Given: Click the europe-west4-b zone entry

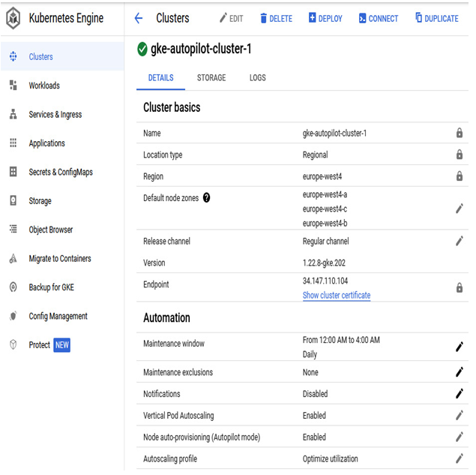Looking at the screenshot, I should 325,223.
